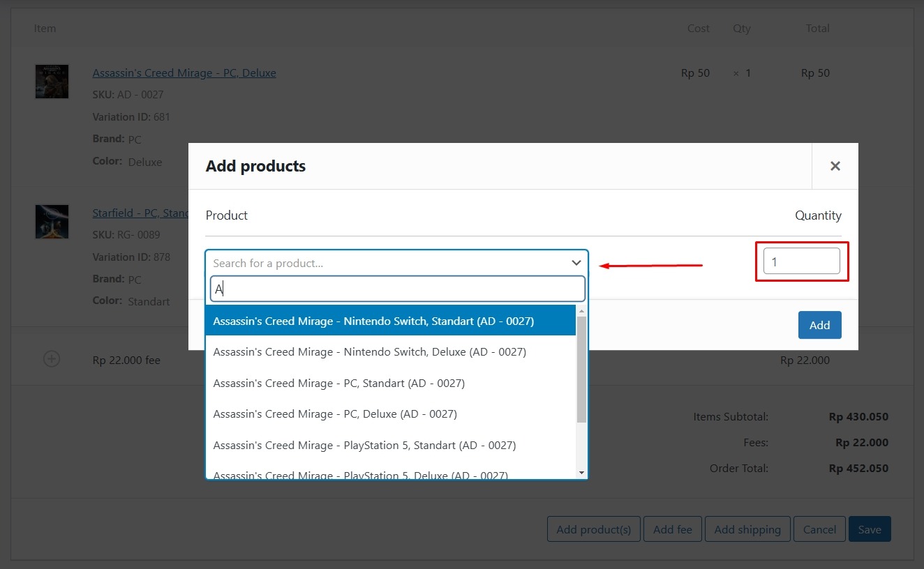
Task: Click the Starfield product thumbnail
Action: tap(52, 222)
